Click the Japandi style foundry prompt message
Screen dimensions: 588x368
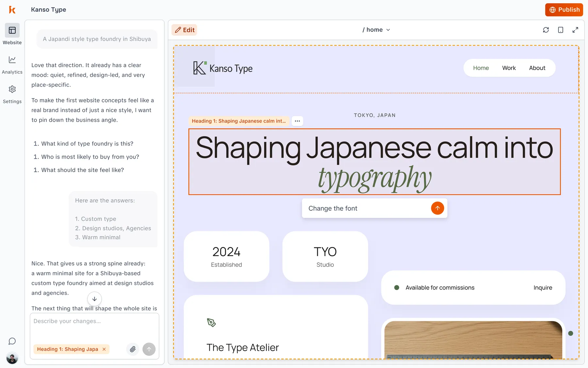point(97,39)
